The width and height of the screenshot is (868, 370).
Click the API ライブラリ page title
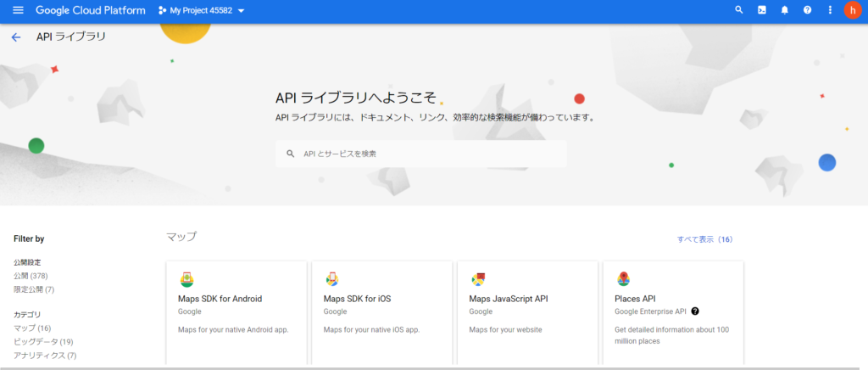[71, 37]
